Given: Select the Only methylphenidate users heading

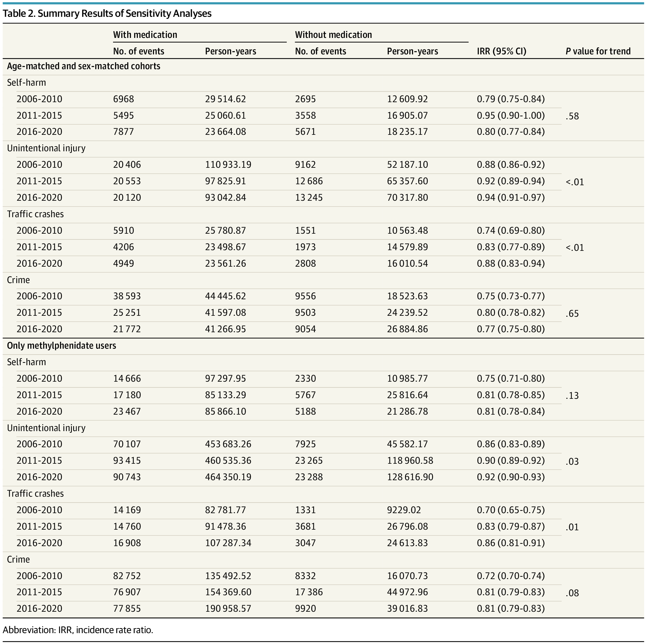Looking at the screenshot, I should click(x=61, y=346).
